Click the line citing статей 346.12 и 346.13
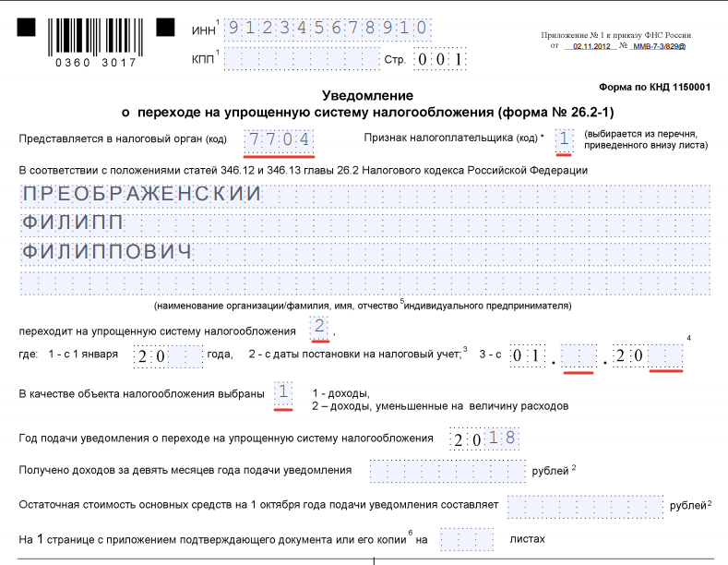The width and height of the screenshot is (728, 565). [x=304, y=171]
